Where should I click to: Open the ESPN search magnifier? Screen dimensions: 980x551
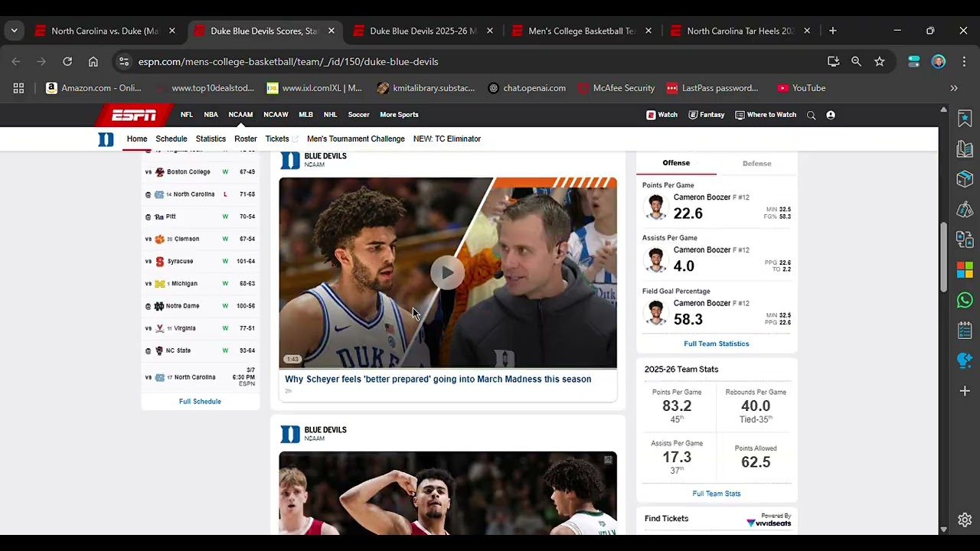tap(811, 115)
